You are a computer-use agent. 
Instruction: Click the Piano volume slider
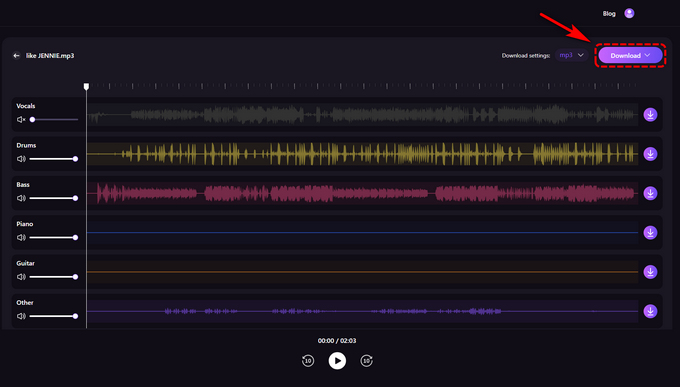[x=54, y=237]
